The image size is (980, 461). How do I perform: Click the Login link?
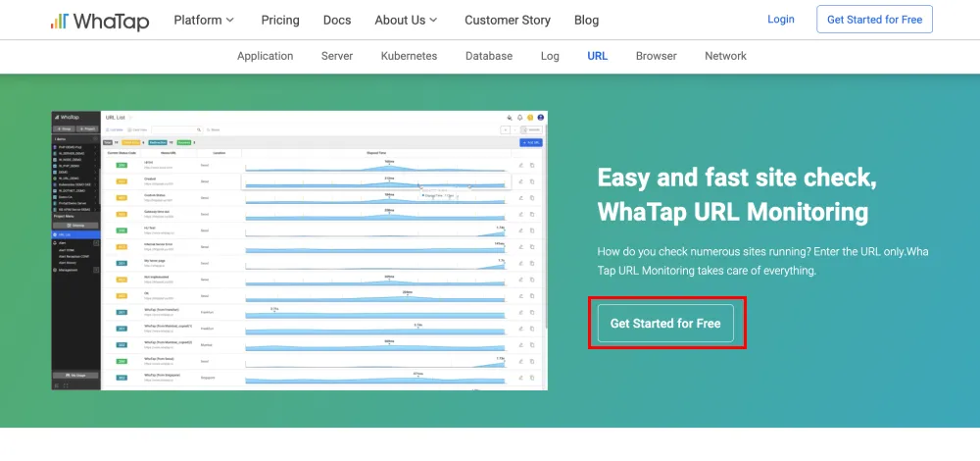(781, 20)
